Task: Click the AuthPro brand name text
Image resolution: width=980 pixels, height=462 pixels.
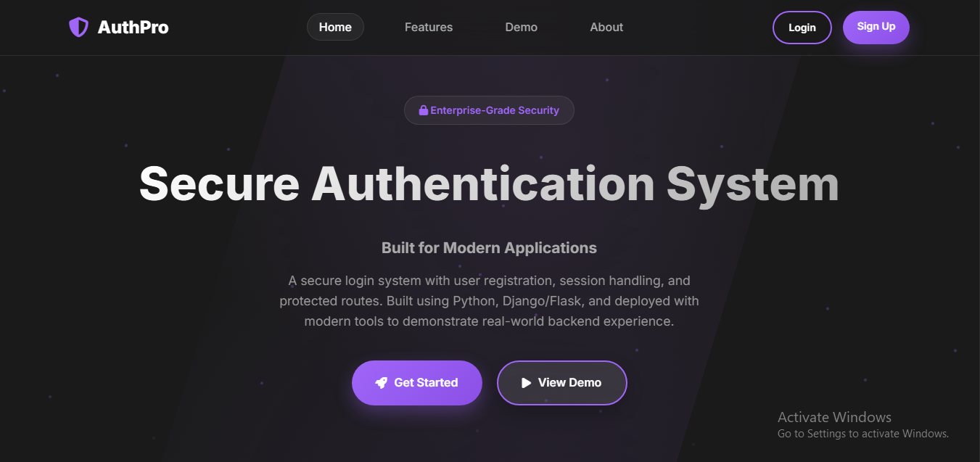Action: 133,28
